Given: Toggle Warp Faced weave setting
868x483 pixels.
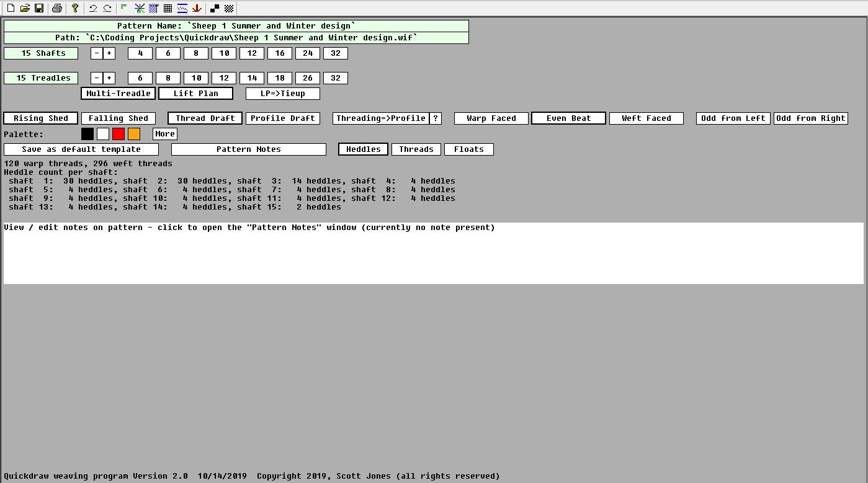Looking at the screenshot, I should (x=491, y=118).
